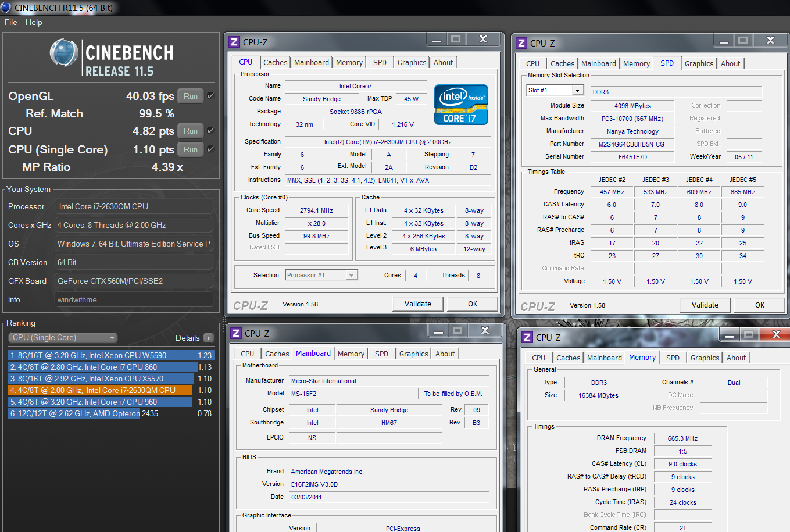Open the Details arrow icon in Ranking
The width and height of the screenshot is (790, 532).
click(x=209, y=338)
